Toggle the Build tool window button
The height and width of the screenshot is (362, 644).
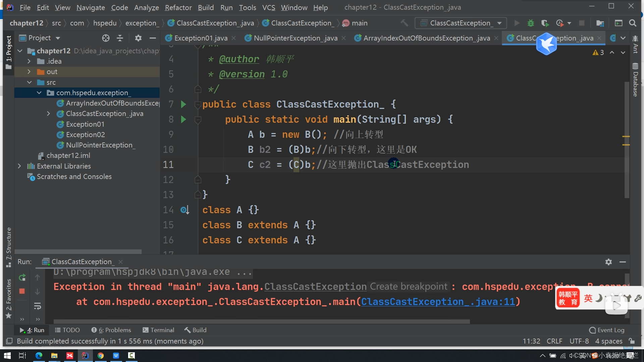[x=195, y=330]
